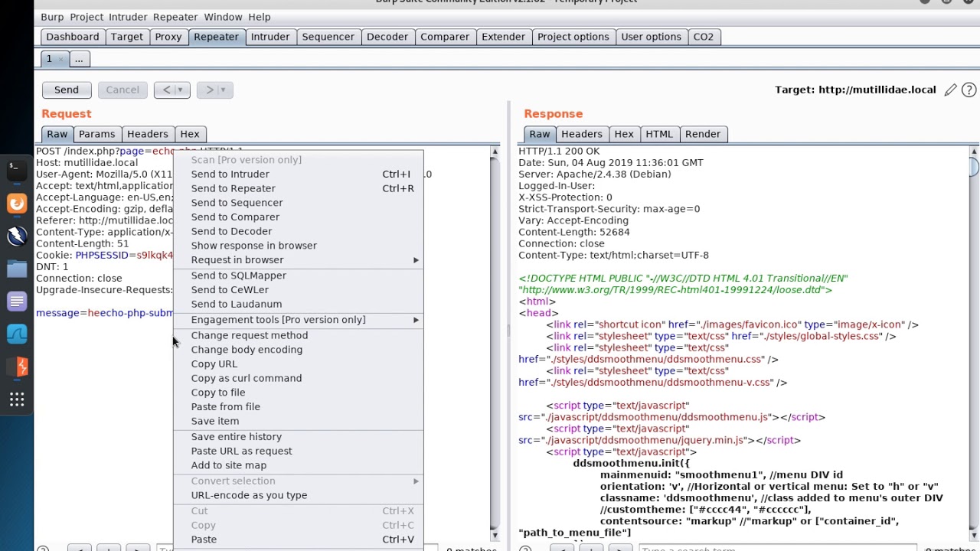Screen dimensions: 980x551
Task: Choose Paste in the context menu
Action: pyautogui.click(x=299, y=540)
